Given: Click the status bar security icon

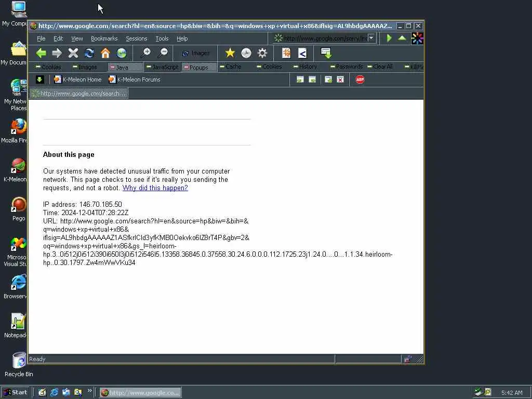Looking at the screenshot, I should tap(408, 360).
